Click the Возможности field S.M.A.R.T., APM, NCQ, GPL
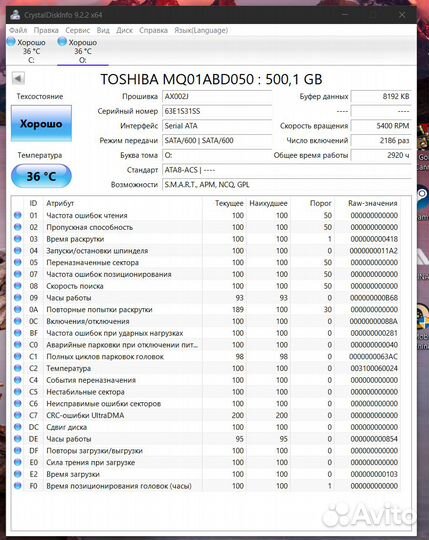Viewport: 429px width, 540px height. tap(287, 185)
